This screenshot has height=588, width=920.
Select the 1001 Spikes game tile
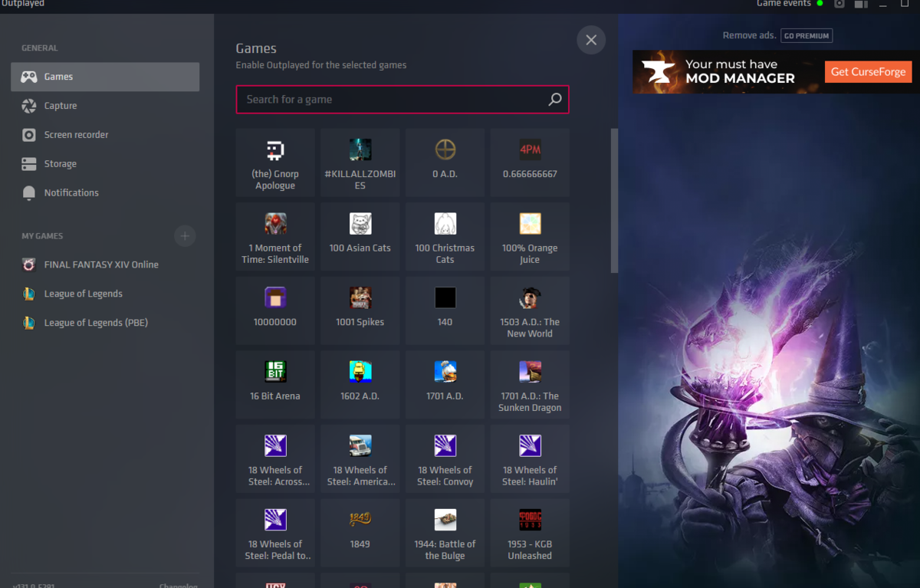point(360,310)
